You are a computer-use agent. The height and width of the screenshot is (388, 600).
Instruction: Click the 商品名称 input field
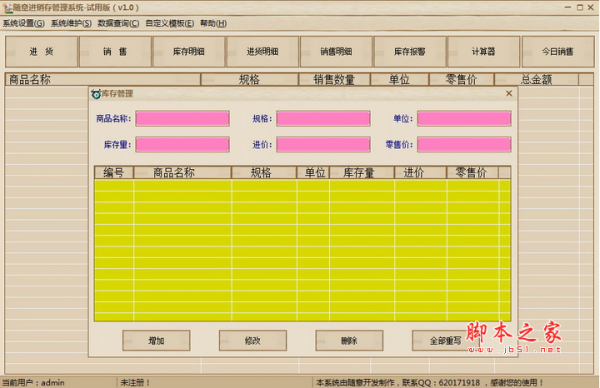pos(183,119)
